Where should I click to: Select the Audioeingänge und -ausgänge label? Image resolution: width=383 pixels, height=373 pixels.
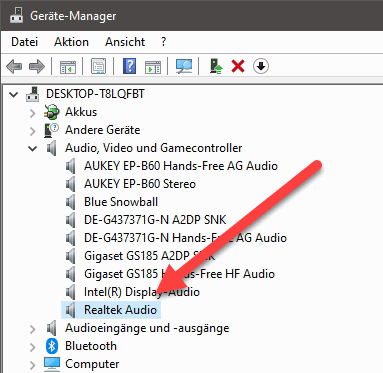(147, 328)
